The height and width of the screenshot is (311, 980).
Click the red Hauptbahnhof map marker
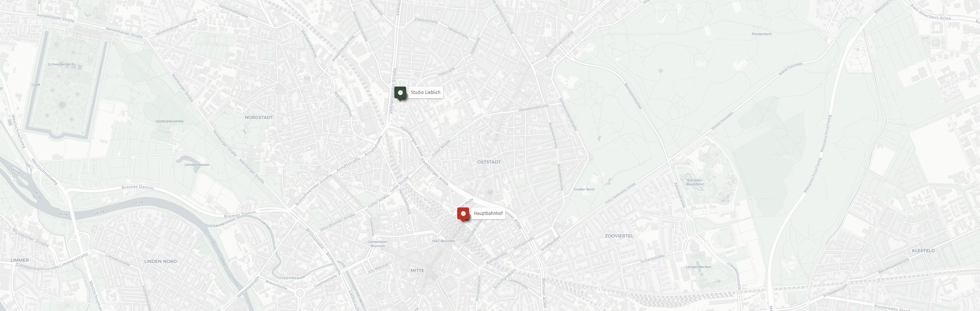coord(463,214)
